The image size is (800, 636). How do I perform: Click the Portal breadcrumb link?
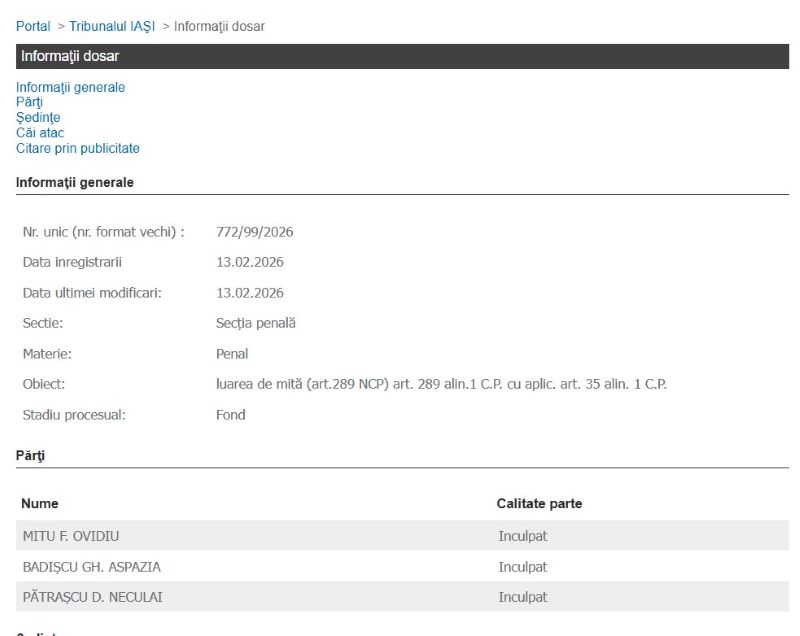(33, 26)
